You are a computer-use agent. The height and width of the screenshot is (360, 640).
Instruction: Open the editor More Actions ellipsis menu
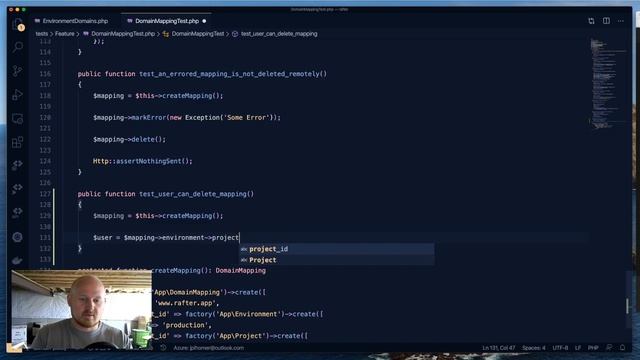coord(621,21)
